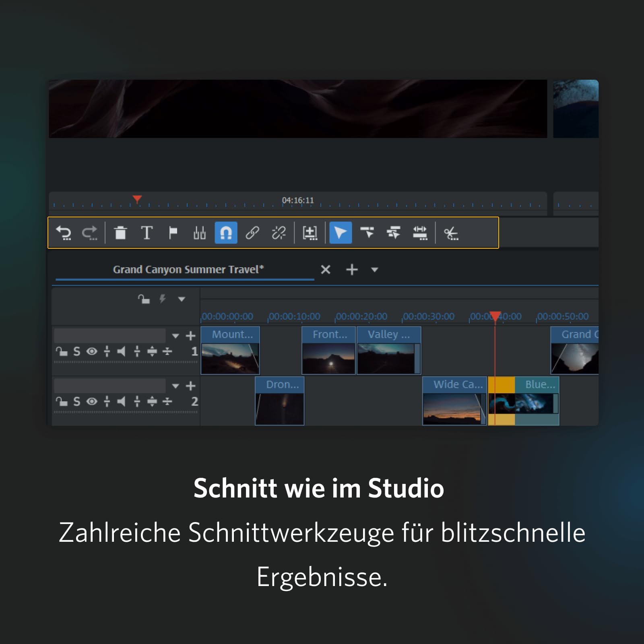The width and height of the screenshot is (644, 644).
Task: Mute track 2 speaker icon
Action: tap(121, 401)
